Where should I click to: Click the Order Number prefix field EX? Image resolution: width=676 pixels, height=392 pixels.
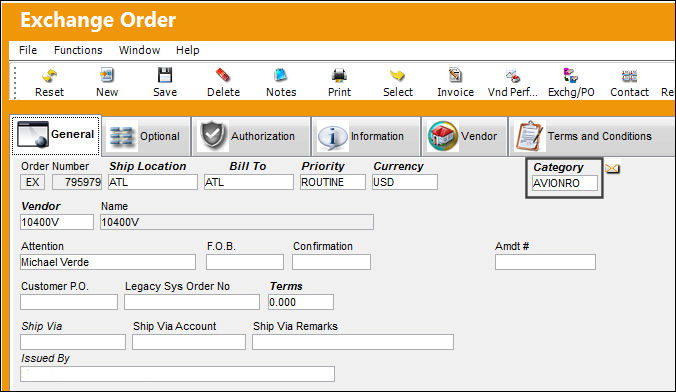[x=32, y=182]
